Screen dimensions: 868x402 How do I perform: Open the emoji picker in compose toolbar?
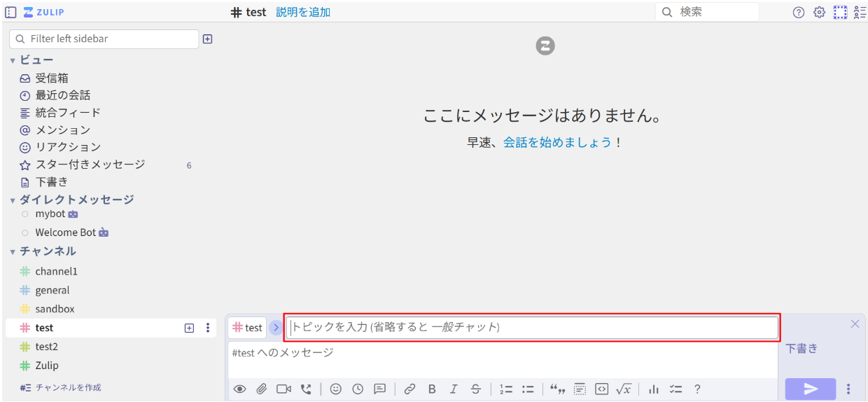(x=335, y=389)
